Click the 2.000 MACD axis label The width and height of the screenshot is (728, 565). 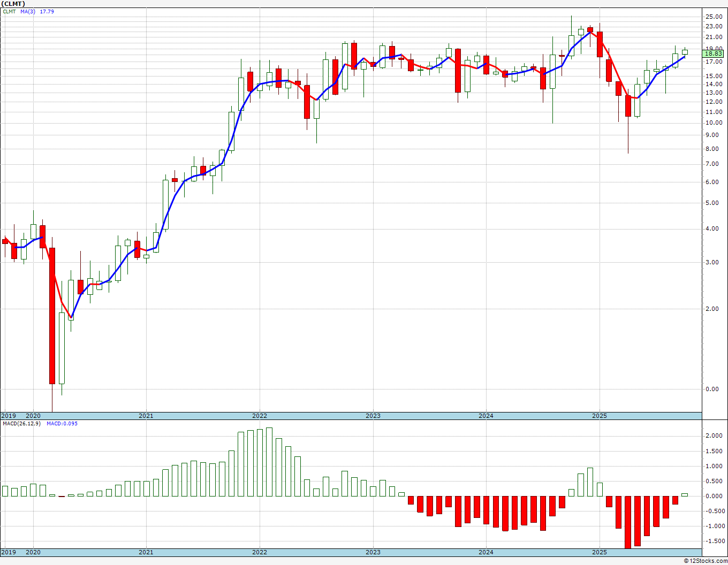[x=714, y=436]
